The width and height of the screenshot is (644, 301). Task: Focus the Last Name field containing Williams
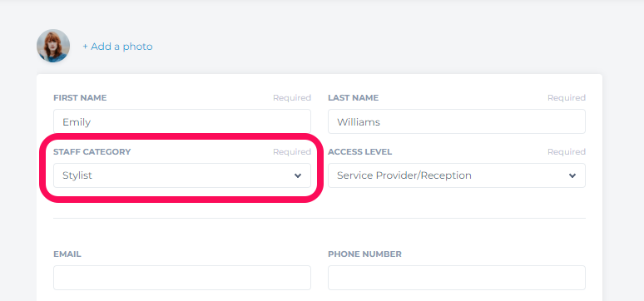pyautogui.click(x=457, y=121)
